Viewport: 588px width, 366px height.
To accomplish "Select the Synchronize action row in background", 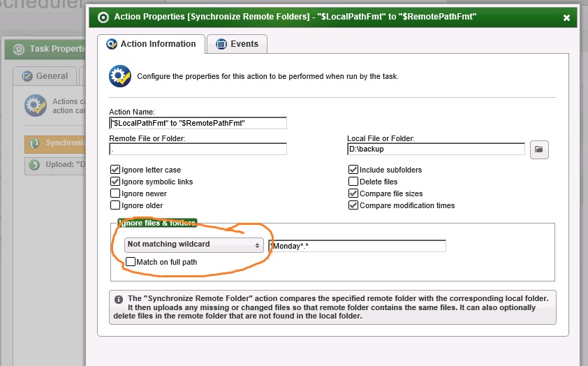I will pos(55,144).
